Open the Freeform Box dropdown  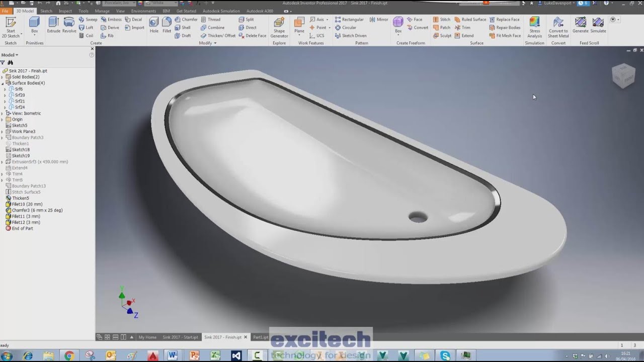pos(398,36)
